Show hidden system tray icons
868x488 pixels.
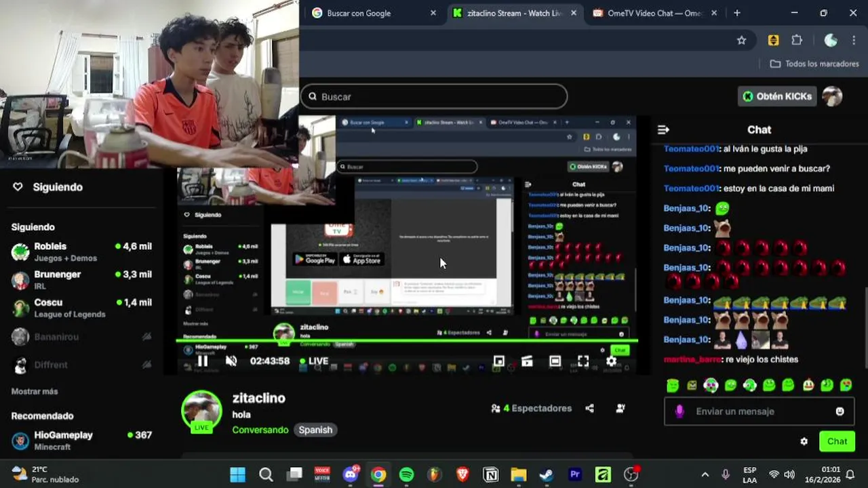pyautogui.click(x=705, y=474)
